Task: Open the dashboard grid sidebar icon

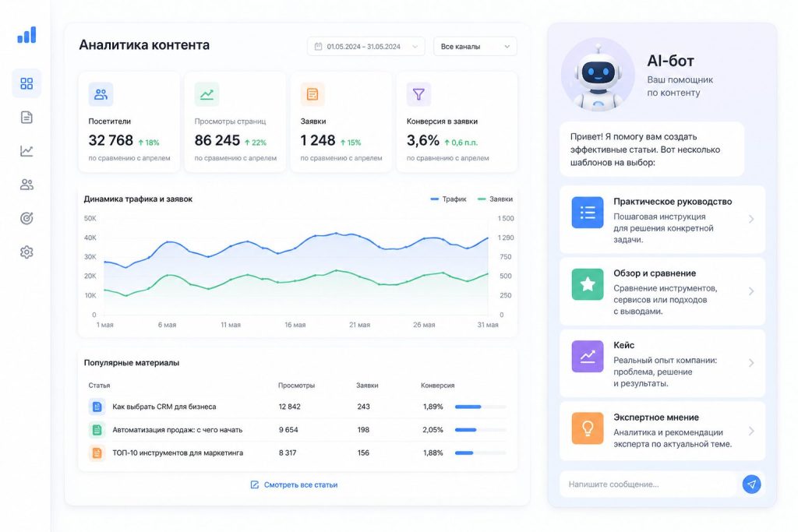Action: 26,83
